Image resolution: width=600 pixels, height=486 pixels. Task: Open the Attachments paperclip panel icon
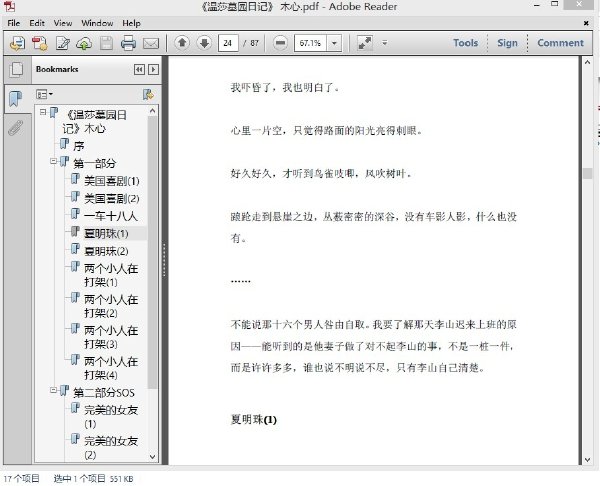(16, 128)
